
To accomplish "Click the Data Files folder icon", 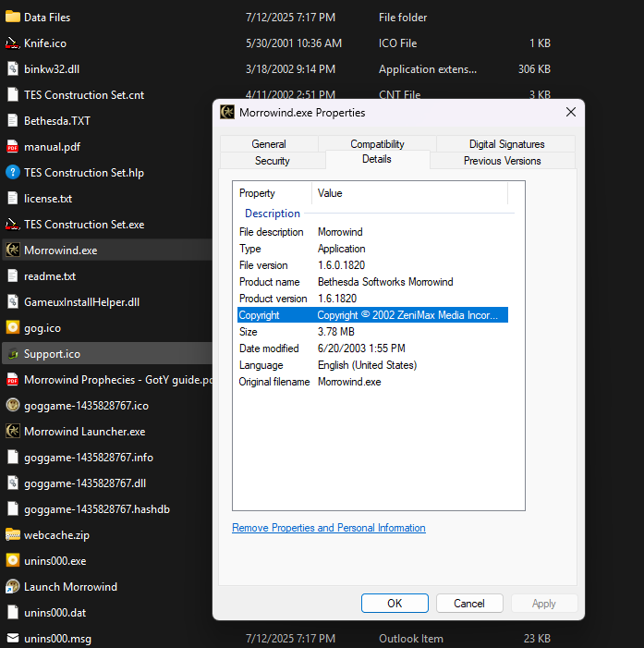I will click(x=13, y=17).
